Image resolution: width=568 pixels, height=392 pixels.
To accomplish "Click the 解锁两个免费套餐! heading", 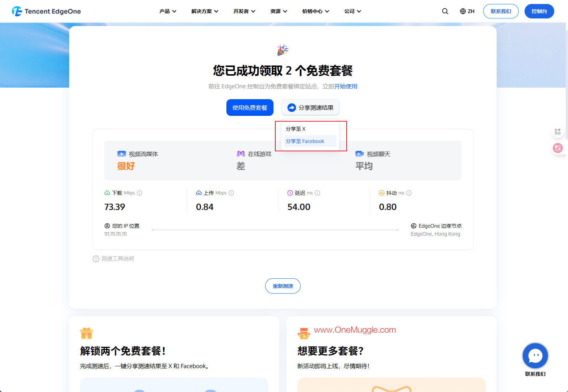I will point(123,351).
